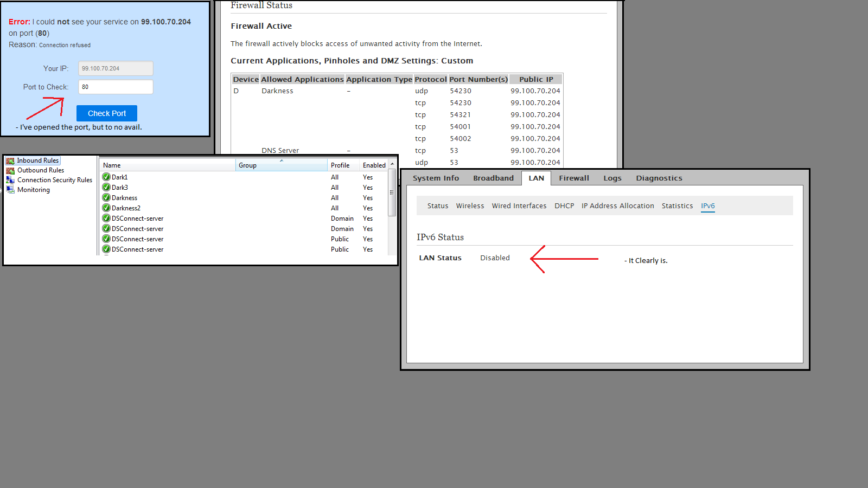The width and height of the screenshot is (868, 488).
Task: Click the green check icon beside Dark1
Action: [106, 177]
